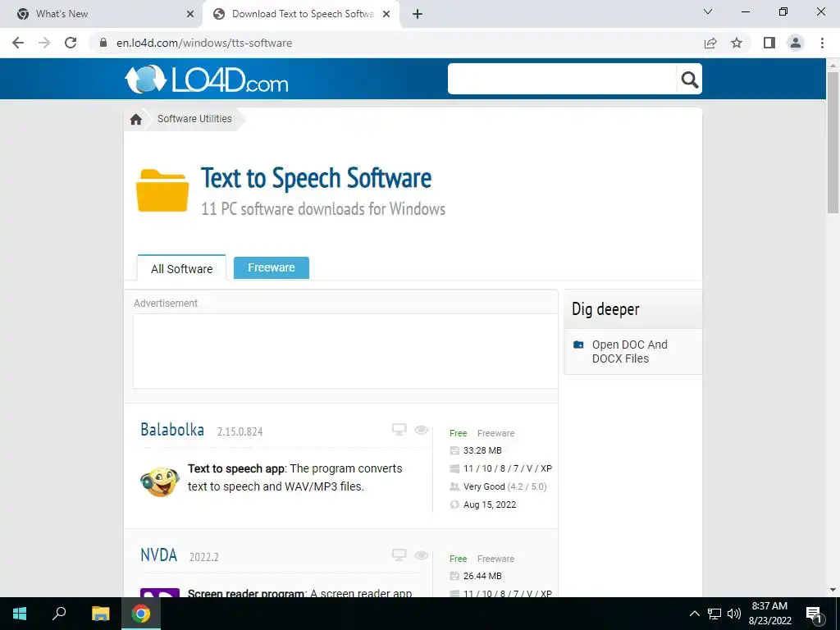The image size is (840, 630).
Task: Share this page via share icon
Action: [710, 43]
